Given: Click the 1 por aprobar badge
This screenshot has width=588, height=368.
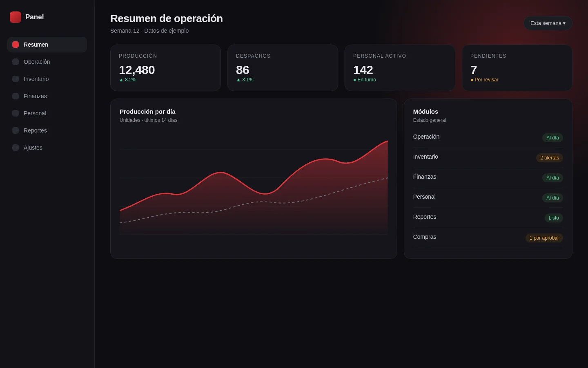Looking at the screenshot, I should (544, 238).
